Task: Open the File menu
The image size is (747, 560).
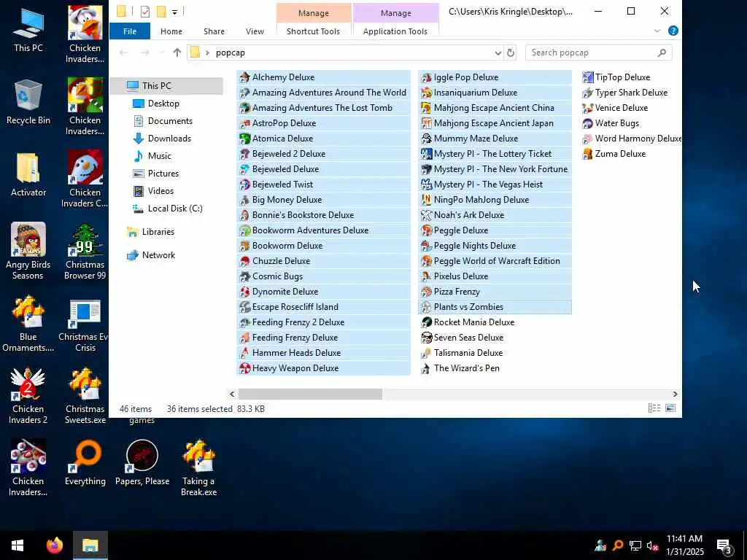Action: click(x=130, y=31)
